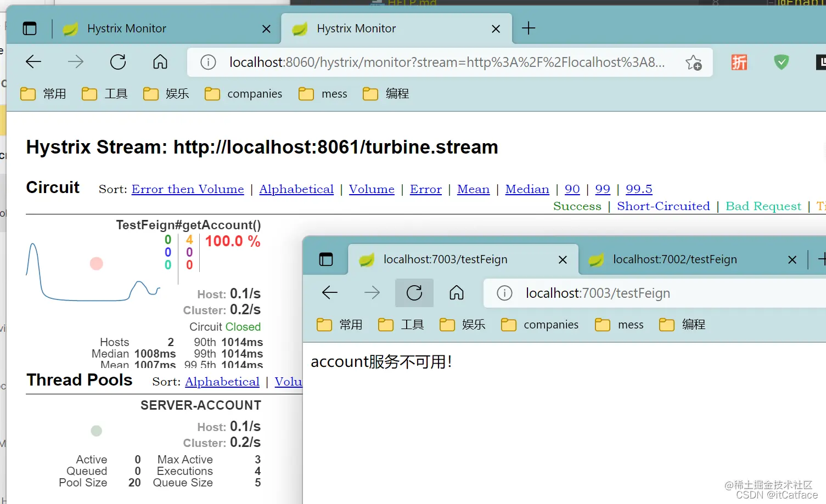Screen dimensions: 826x504
Task: Open companies folder in testFeign window
Action: coord(540,325)
